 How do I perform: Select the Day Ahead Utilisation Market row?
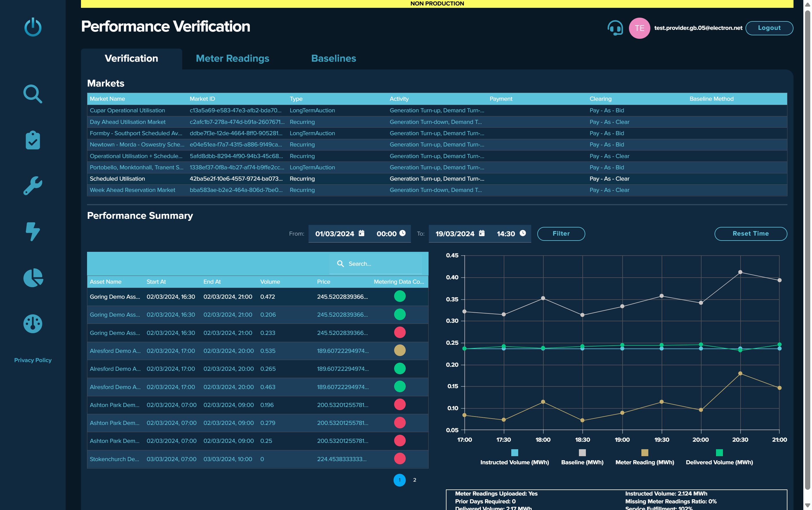click(437, 122)
